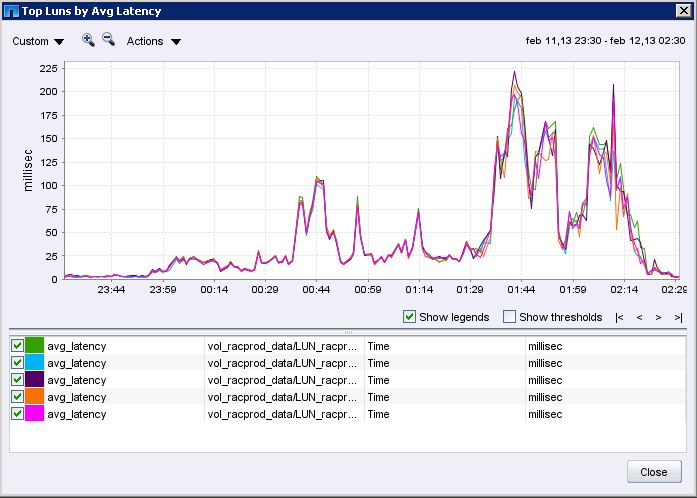
Task: Jump to last time range arrow
Action: (x=678, y=317)
